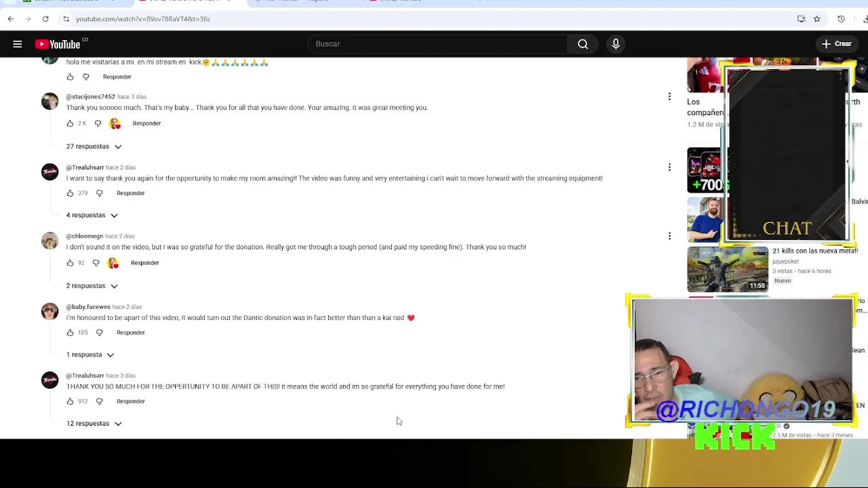Image resolution: width=868 pixels, height=488 pixels.
Task: Open options menu for @chloemegn comment
Action: pyautogui.click(x=669, y=237)
